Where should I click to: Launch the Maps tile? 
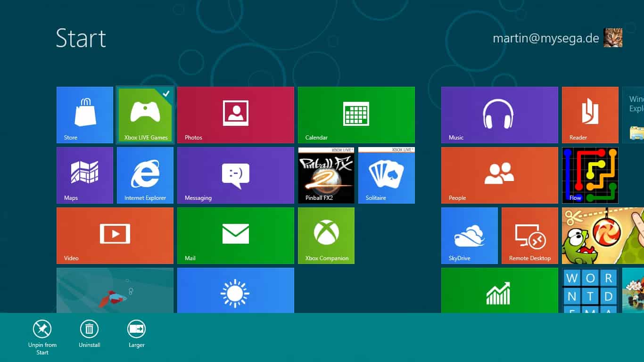pos(85,175)
